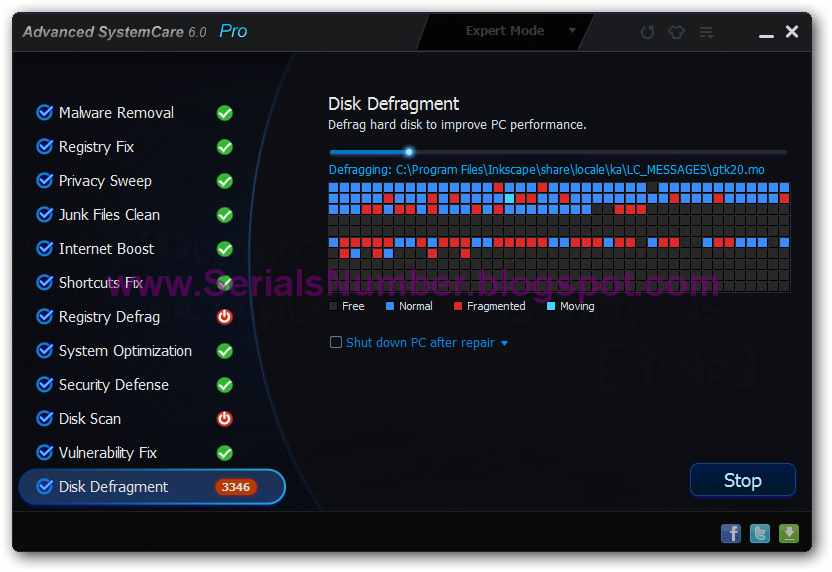Click the red power icon next to Disk Scan
This screenshot has height=572, width=832.
pyautogui.click(x=224, y=419)
